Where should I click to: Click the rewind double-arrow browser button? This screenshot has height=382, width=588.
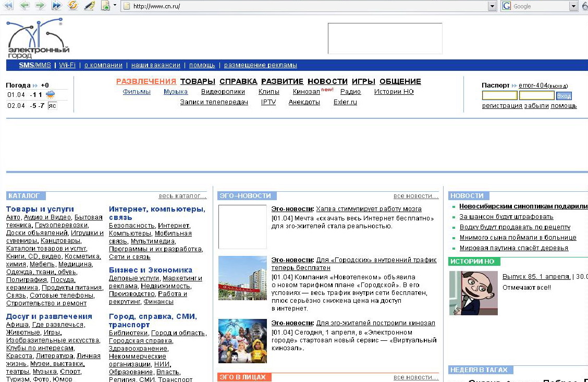8,6
